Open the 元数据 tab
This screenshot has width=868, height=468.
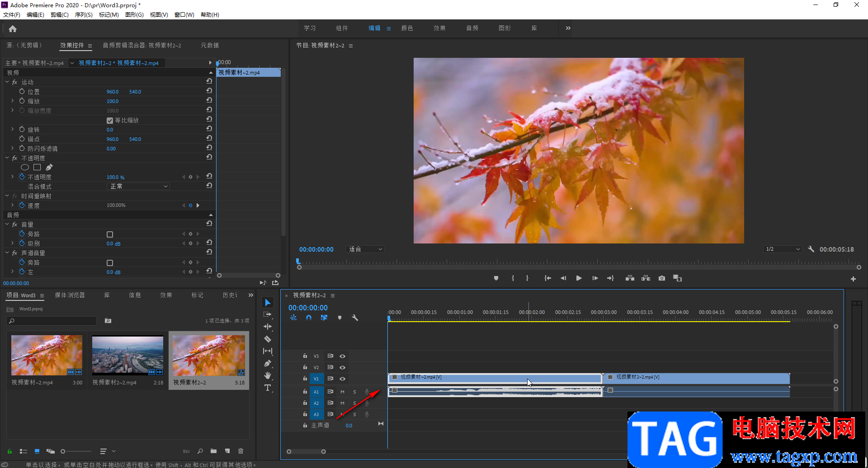(210, 45)
